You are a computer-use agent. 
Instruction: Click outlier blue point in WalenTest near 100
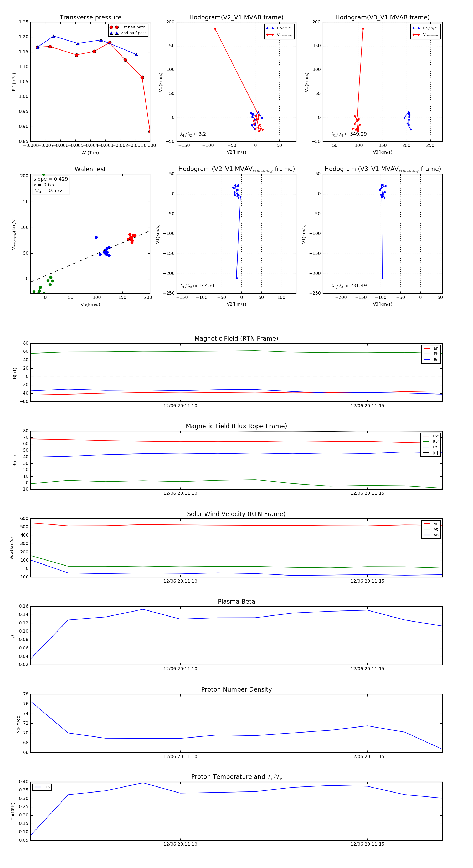coord(96,238)
